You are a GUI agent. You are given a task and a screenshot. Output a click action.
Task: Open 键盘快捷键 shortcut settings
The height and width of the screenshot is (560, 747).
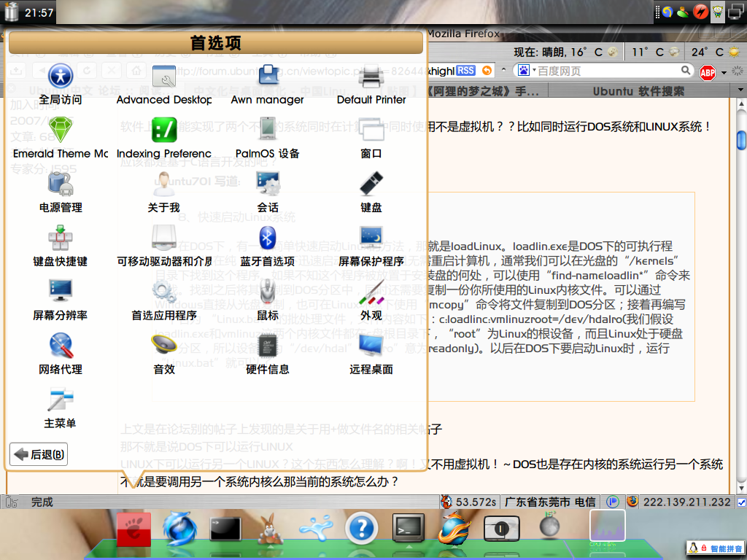click(x=61, y=246)
